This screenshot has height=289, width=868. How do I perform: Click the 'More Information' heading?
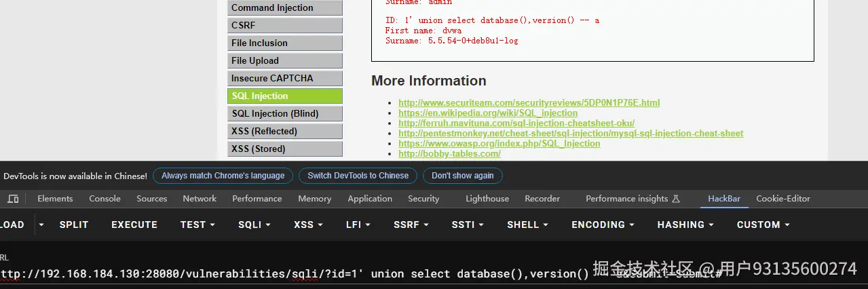point(429,81)
